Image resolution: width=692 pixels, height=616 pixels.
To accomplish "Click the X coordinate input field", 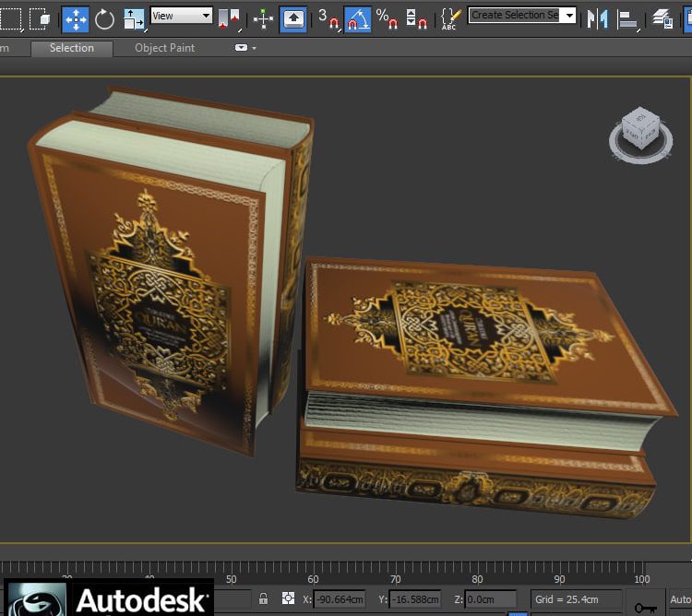I will coord(339,600).
